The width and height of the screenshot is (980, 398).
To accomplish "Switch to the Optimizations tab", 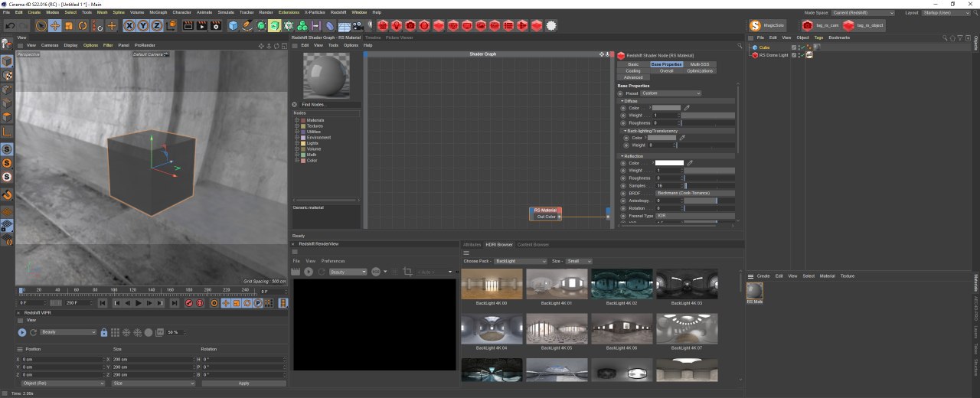I will point(700,70).
